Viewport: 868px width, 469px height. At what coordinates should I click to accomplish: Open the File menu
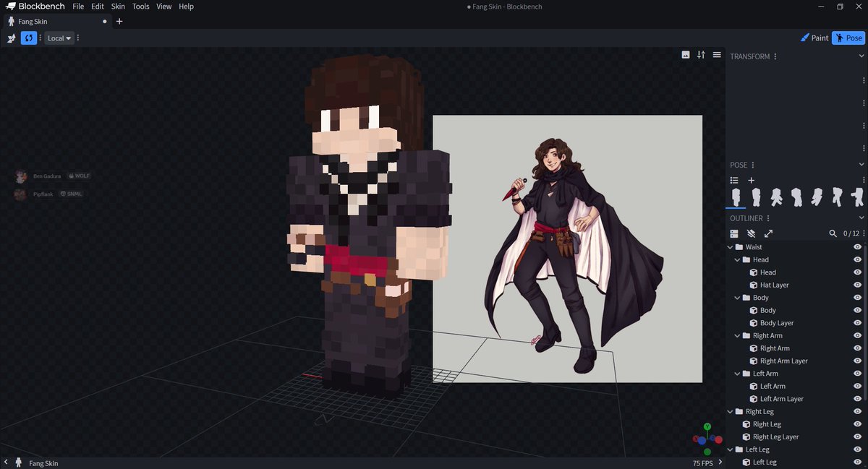[x=78, y=7]
